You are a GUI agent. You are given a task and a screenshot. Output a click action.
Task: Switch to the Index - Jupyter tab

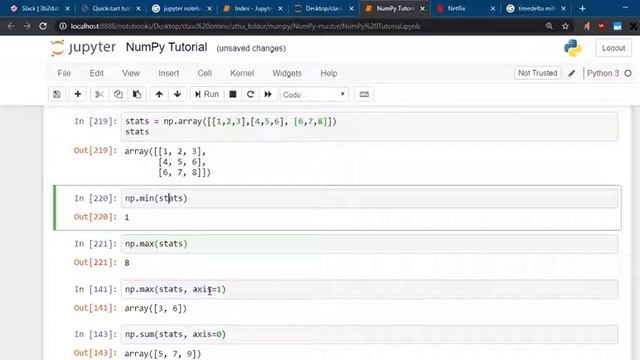click(x=252, y=8)
